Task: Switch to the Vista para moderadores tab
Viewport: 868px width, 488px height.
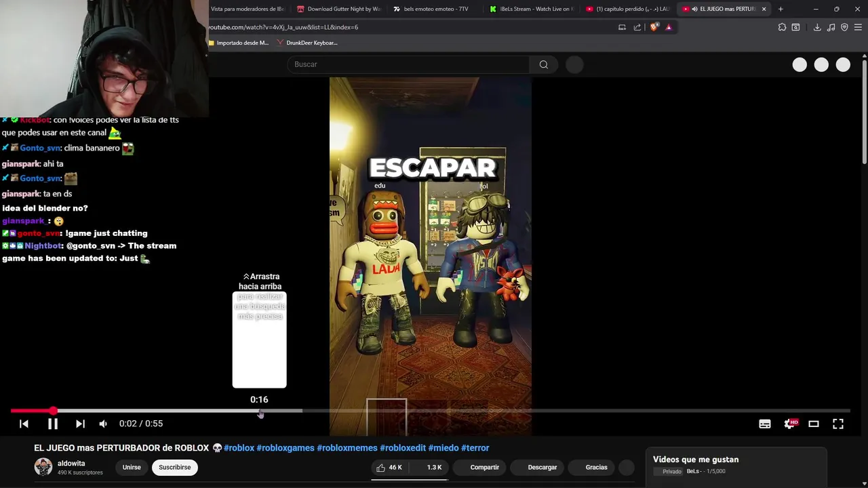Action: click(248, 9)
